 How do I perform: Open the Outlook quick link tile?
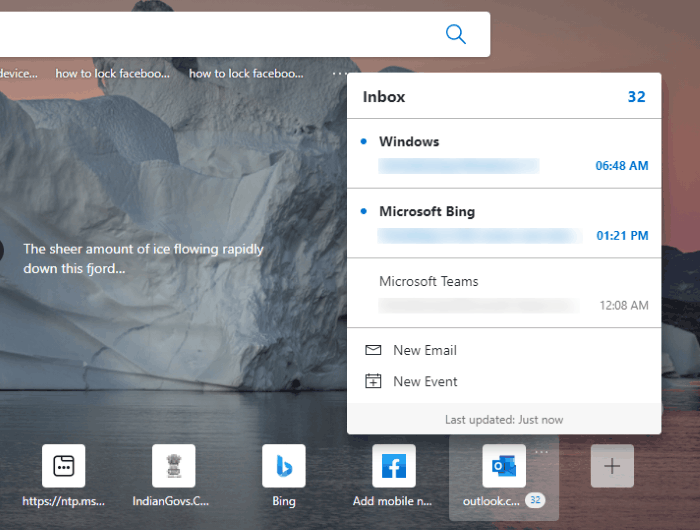pyautogui.click(x=504, y=466)
